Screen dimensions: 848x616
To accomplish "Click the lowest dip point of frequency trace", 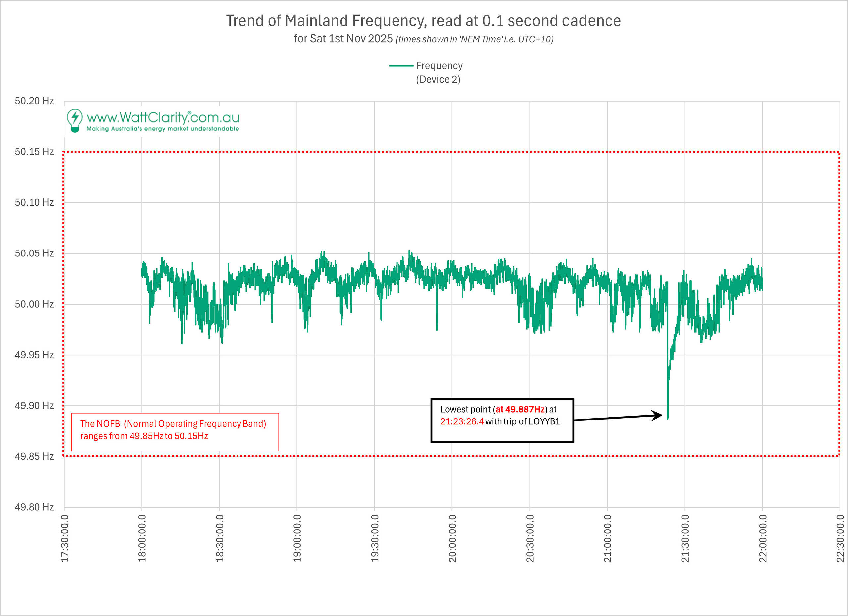I will click(668, 418).
